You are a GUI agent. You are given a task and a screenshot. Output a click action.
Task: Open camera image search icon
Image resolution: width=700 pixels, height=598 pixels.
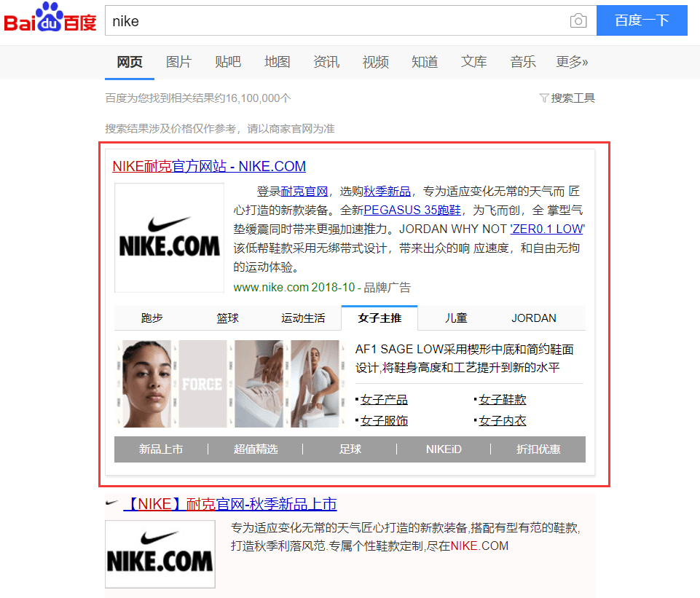578,20
